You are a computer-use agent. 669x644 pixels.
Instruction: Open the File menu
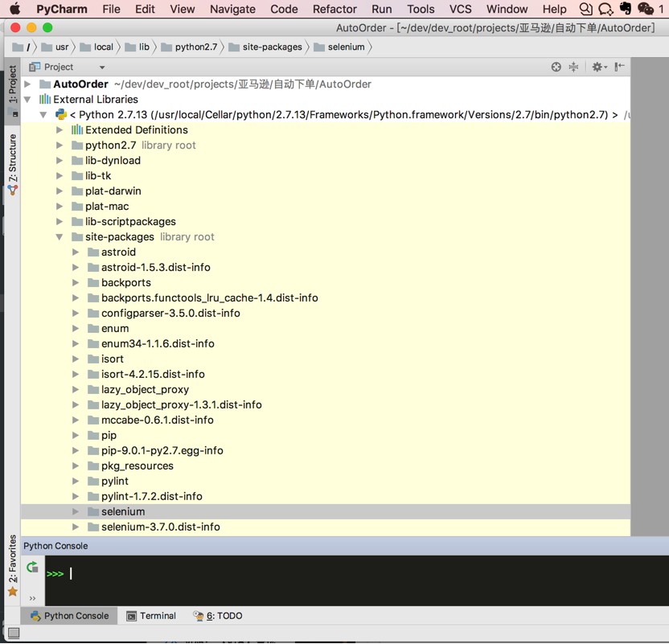[111, 9]
